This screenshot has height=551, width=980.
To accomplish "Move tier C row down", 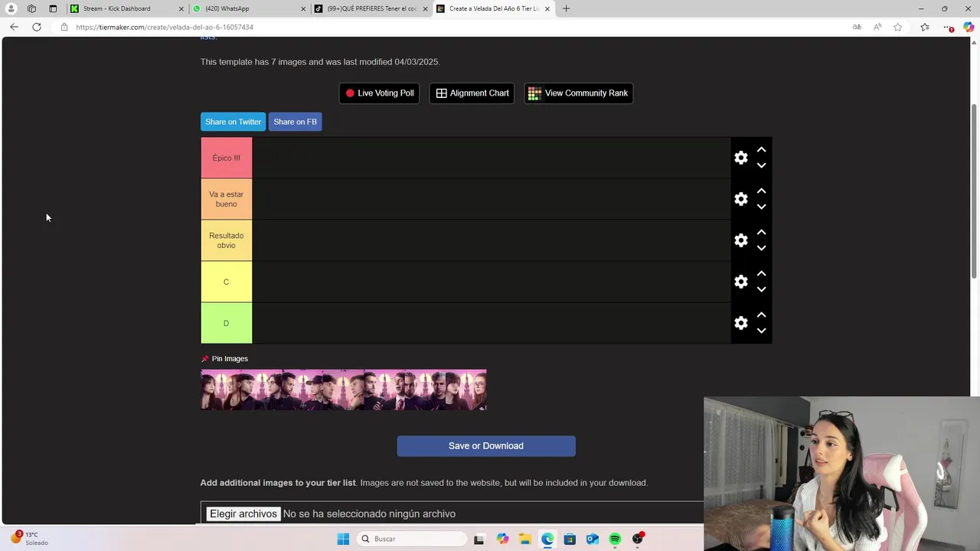I will pyautogui.click(x=761, y=289).
